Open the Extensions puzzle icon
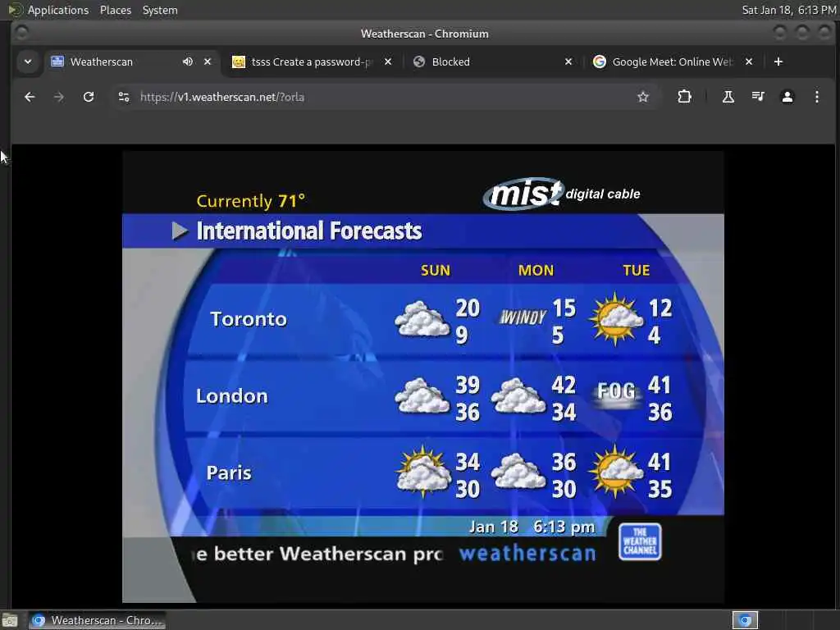The width and height of the screenshot is (840, 630). click(684, 97)
